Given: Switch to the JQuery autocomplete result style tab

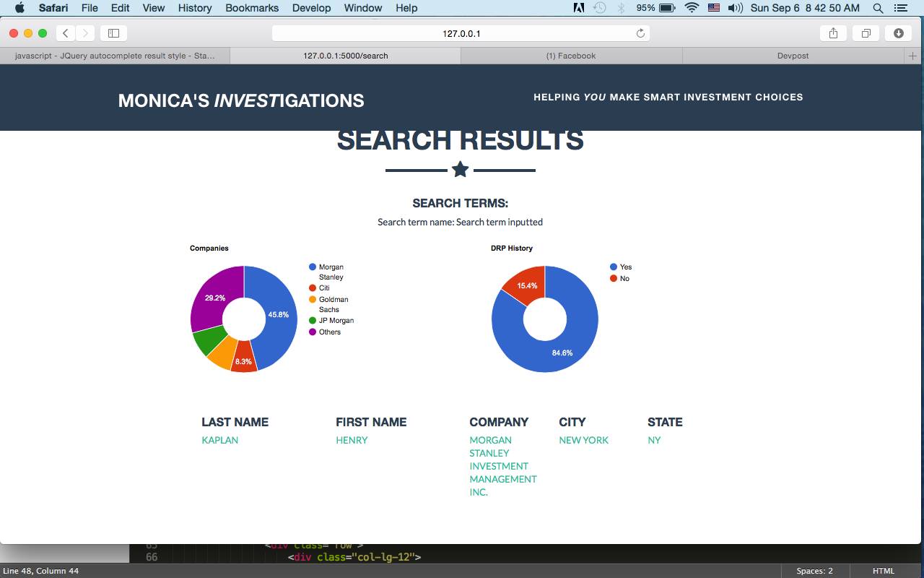Looking at the screenshot, I should click(x=115, y=56).
